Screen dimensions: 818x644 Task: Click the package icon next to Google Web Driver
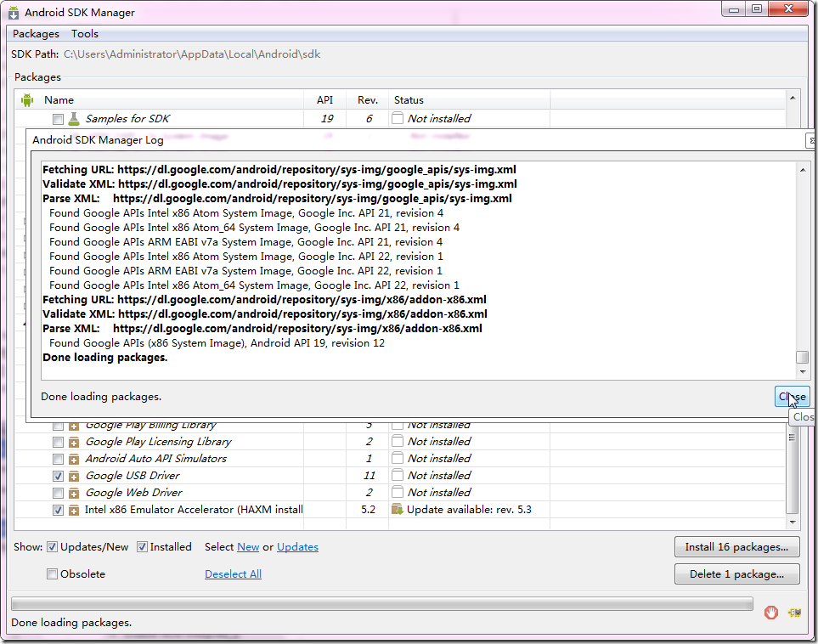pos(74,493)
